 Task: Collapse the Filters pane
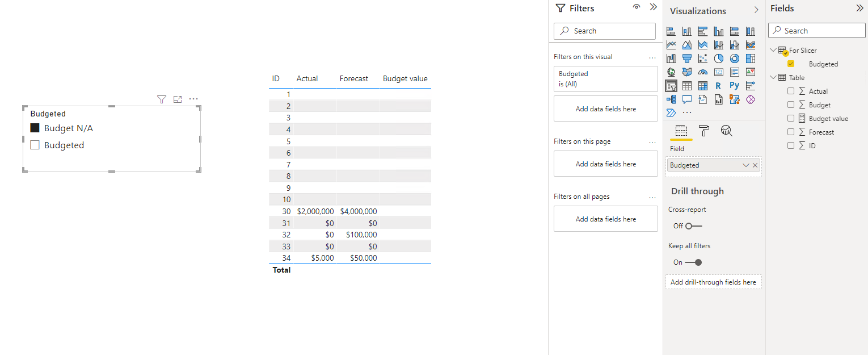(653, 7)
